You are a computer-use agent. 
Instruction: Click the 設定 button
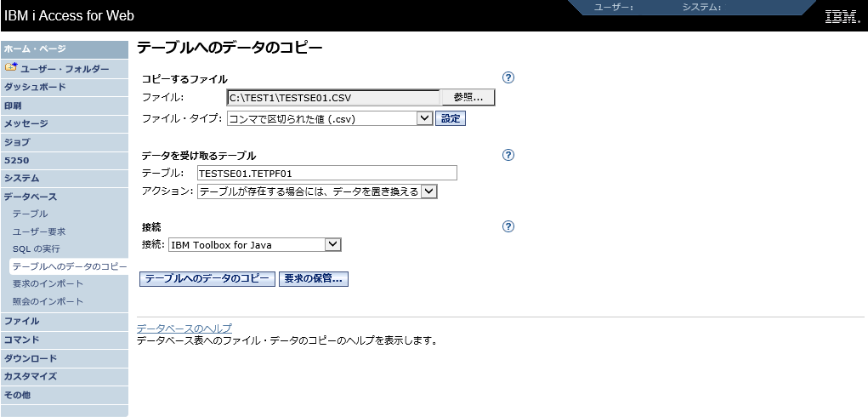pos(451,118)
